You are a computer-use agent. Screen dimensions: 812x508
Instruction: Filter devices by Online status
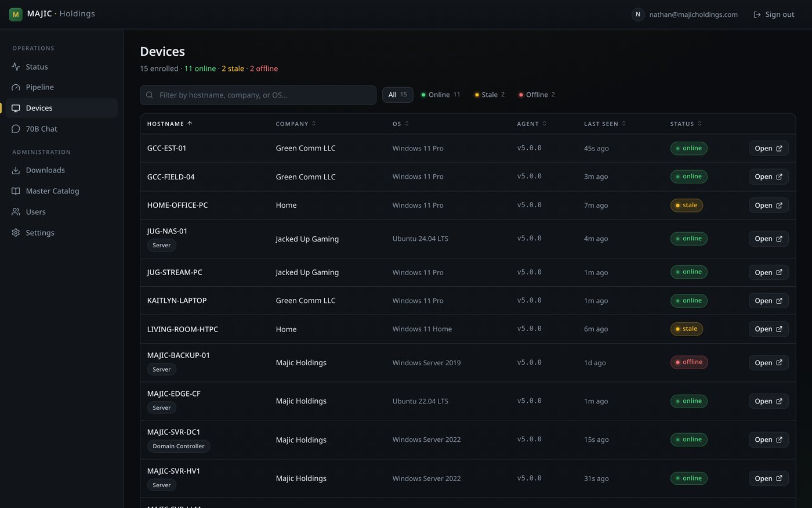pos(440,95)
